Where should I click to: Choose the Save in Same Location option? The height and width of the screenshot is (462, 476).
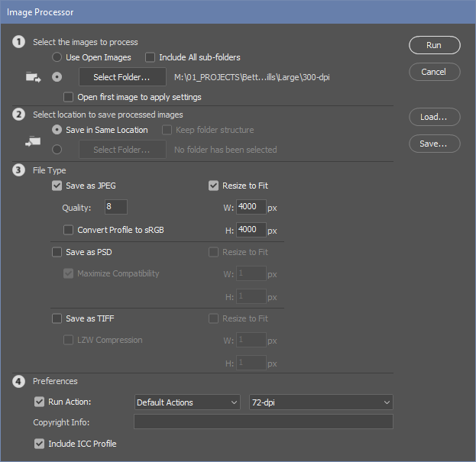click(56, 130)
